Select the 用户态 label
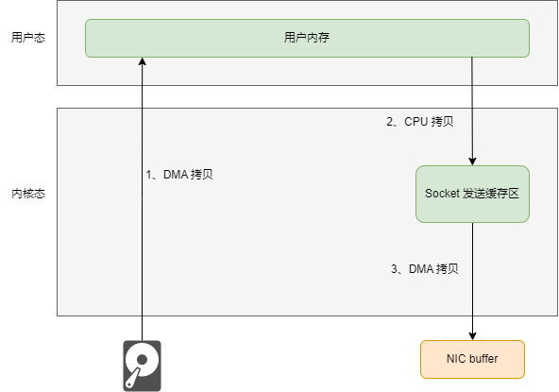 pyautogui.click(x=28, y=38)
